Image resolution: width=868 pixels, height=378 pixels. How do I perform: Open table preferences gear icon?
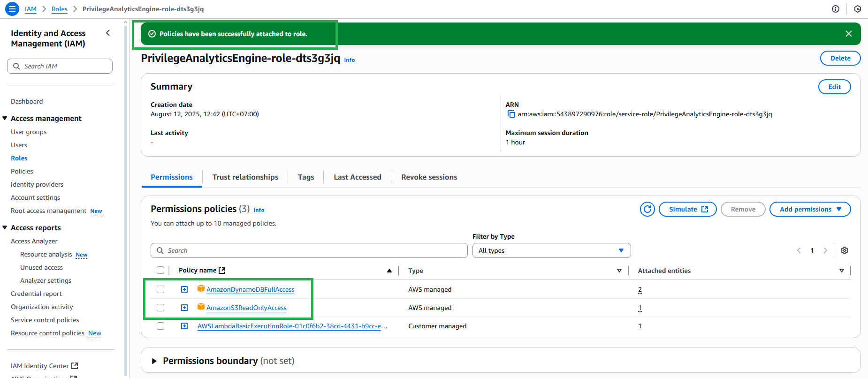point(845,250)
